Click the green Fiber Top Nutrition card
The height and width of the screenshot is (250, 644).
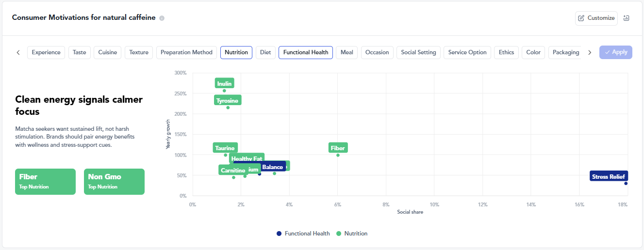click(45, 181)
